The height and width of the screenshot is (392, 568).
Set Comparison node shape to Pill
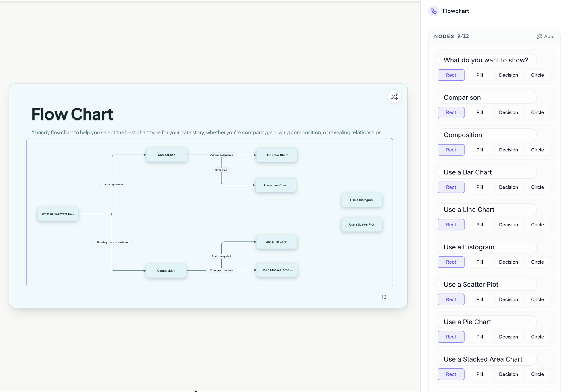coord(480,112)
